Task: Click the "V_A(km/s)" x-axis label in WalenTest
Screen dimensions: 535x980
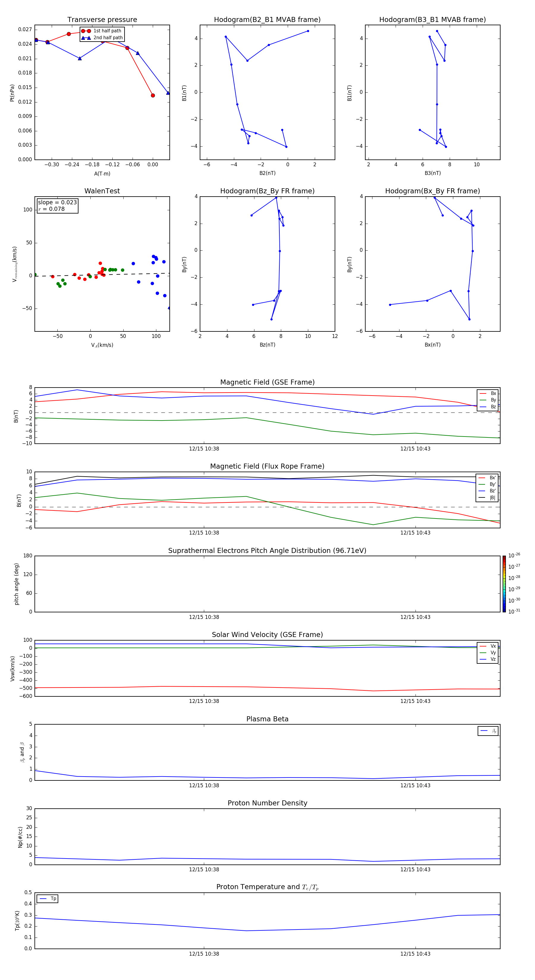Action: (x=102, y=345)
